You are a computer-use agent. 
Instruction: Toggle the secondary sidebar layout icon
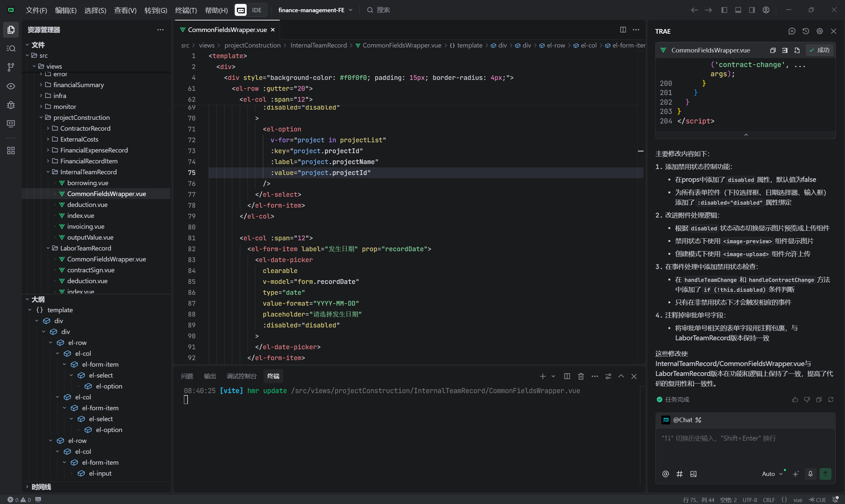[x=752, y=10]
